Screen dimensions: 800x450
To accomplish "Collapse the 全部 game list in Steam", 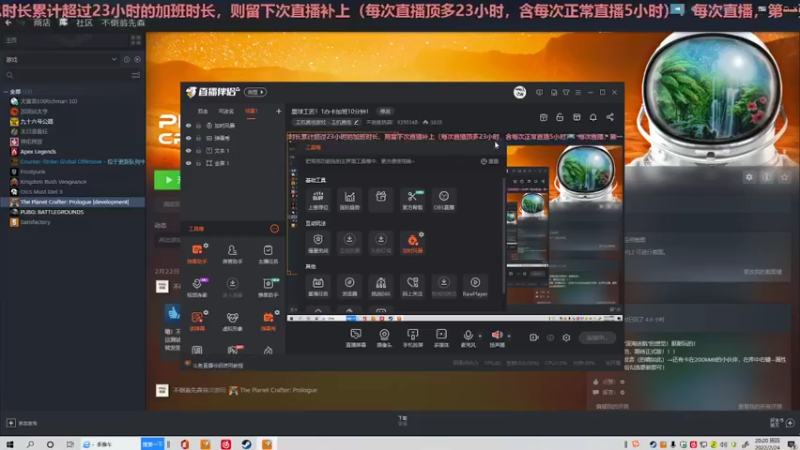I will [6, 92].
